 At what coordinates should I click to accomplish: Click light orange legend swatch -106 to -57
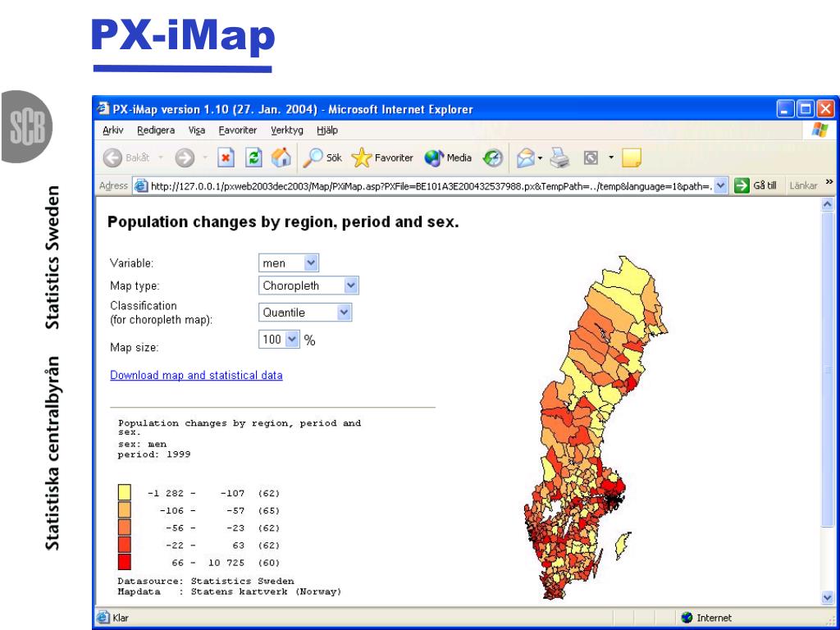[125, 510]
